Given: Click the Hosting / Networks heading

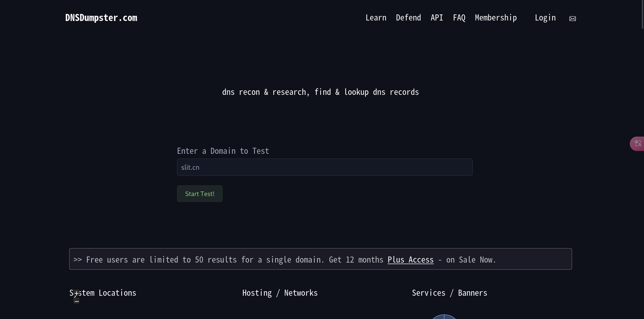Looking at the screenshot, I should tap(280, 293).
